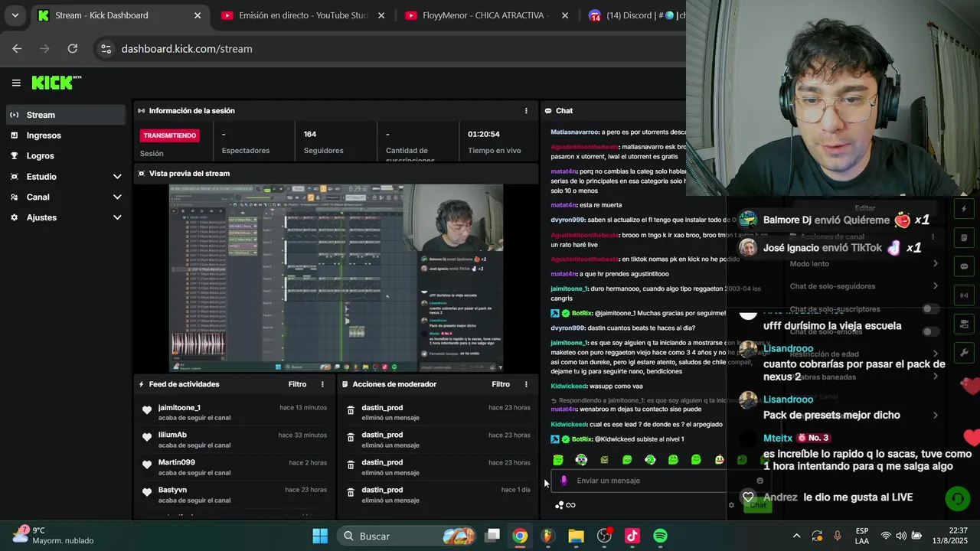Viewport: 980px width, 551px height.
Task: Open FL Studio from the taskbar
Action: click(547, 536)
